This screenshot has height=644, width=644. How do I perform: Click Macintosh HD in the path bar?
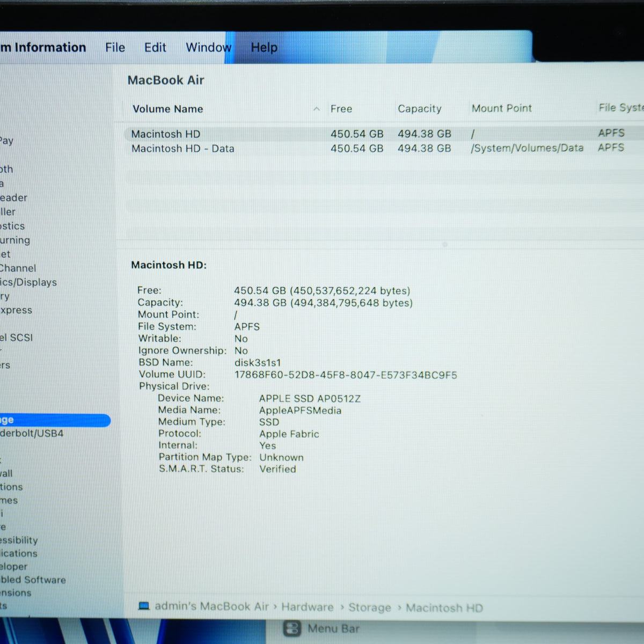click(x=444, y=608)
